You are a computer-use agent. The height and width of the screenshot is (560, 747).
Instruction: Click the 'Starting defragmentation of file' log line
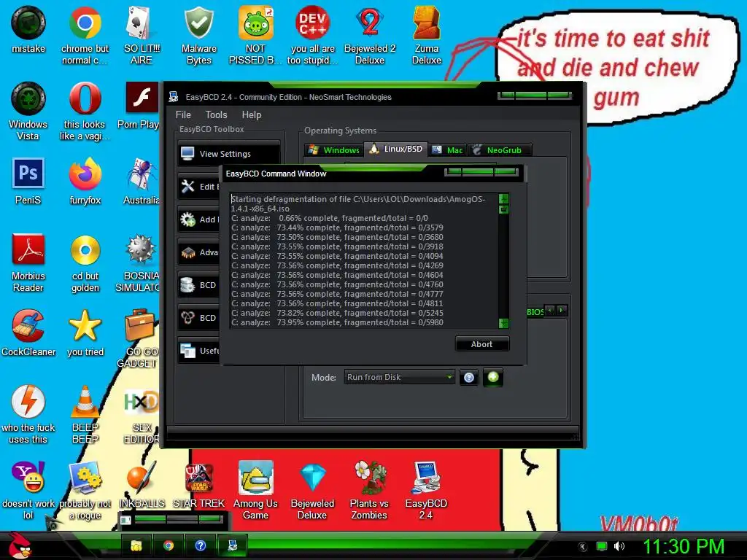[x=358, y=204]
